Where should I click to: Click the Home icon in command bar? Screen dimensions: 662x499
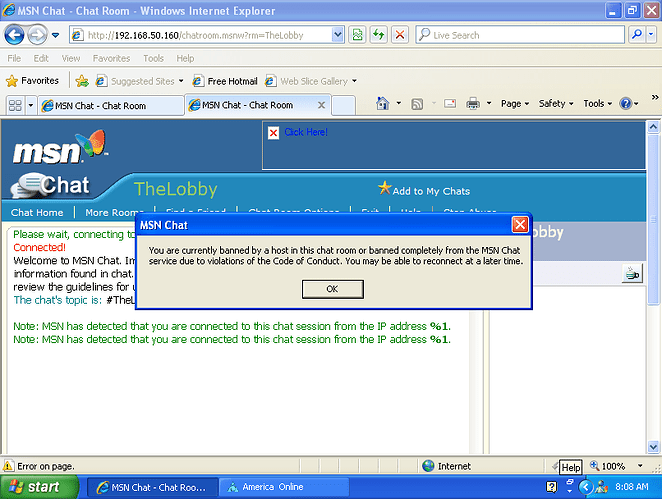383,104
